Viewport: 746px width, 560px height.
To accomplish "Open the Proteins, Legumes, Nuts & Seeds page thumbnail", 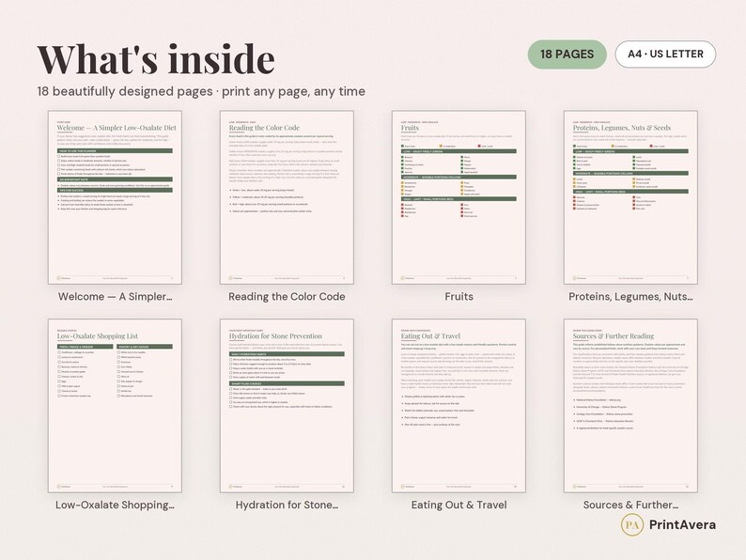I will coord(630,197).
